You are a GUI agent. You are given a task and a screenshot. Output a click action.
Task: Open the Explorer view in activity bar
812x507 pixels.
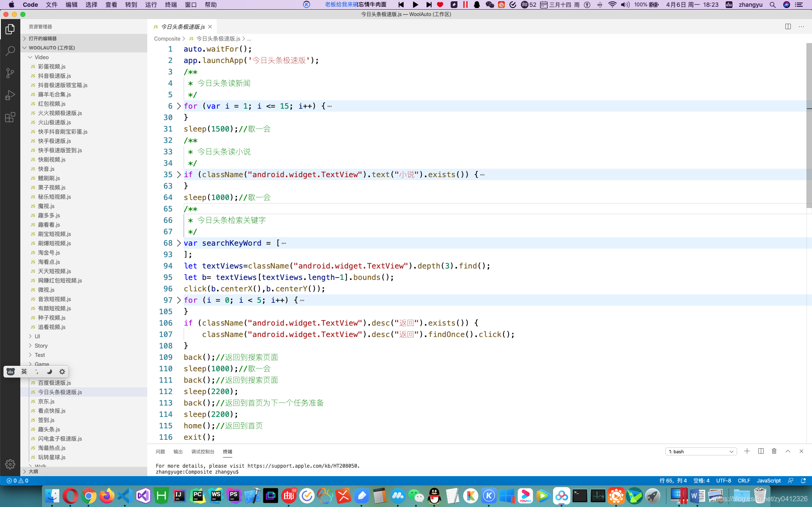pyautogui.click(x=10, y=29)
